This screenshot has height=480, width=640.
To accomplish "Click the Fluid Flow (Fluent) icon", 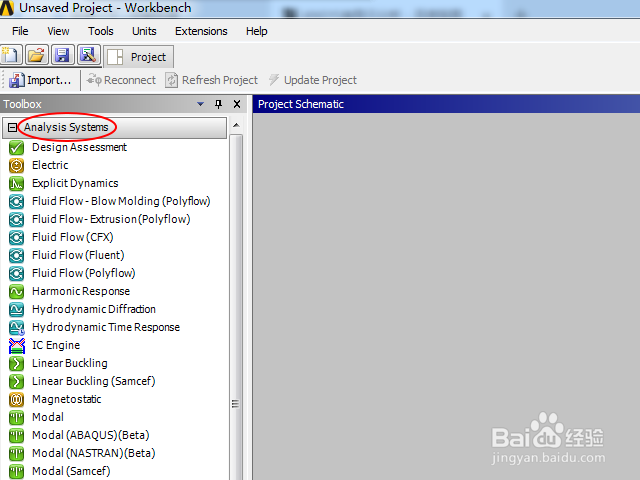I will [16, 255].
